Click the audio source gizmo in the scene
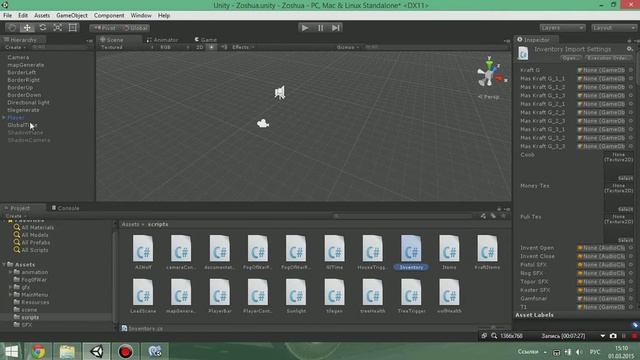The image size is (640, 360). (x=280, y=93)
